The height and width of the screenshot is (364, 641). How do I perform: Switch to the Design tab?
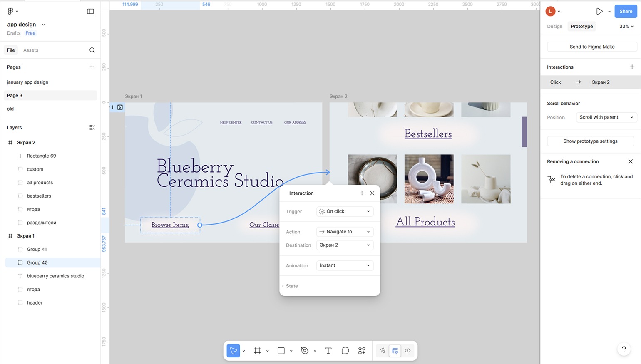(554, 26)
